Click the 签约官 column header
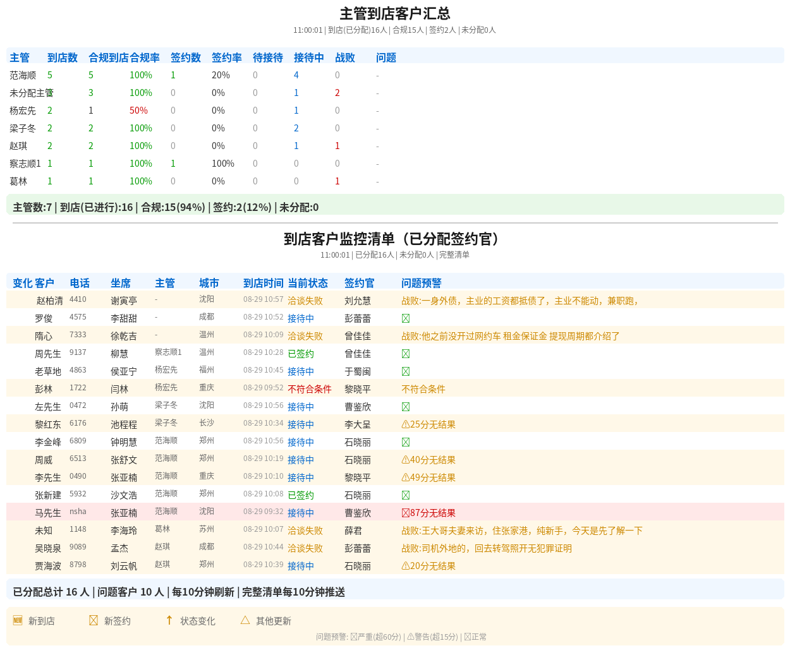 [360, 283]
